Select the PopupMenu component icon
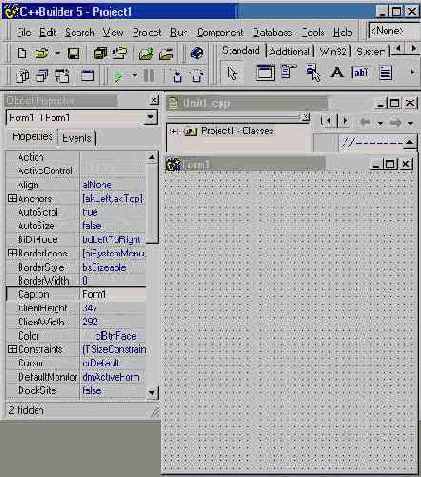Screen dimensions: 421x477 coord(313,73)
